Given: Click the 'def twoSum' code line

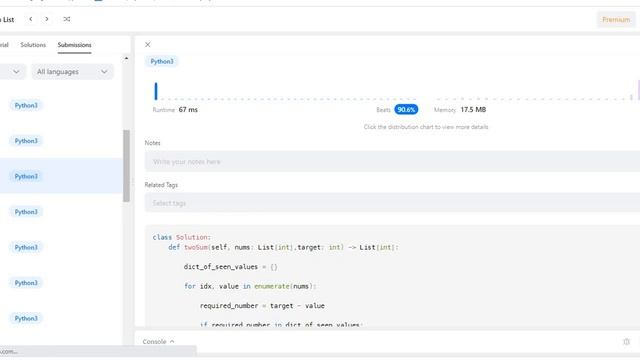Looking at the screenshot, I should point(283,247).
